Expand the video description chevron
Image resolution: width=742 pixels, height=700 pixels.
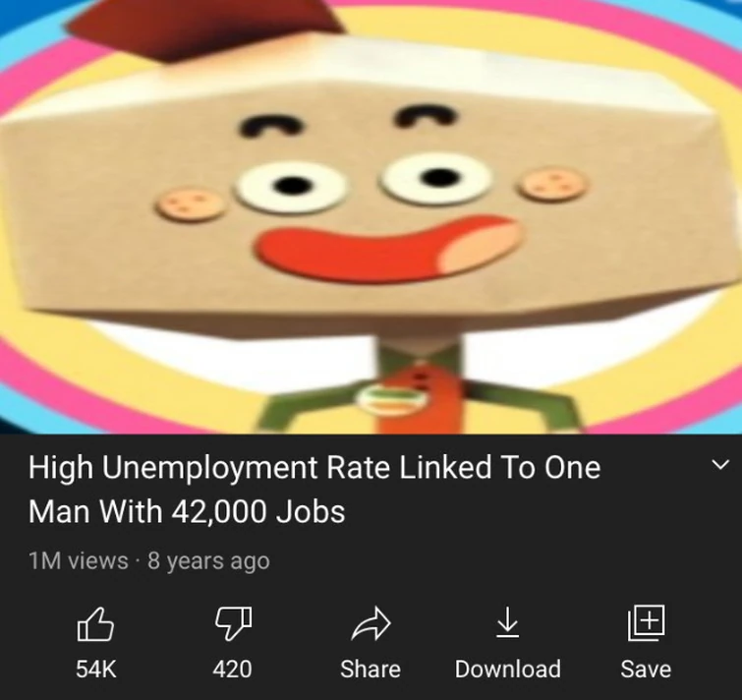[x=720, y=464]
